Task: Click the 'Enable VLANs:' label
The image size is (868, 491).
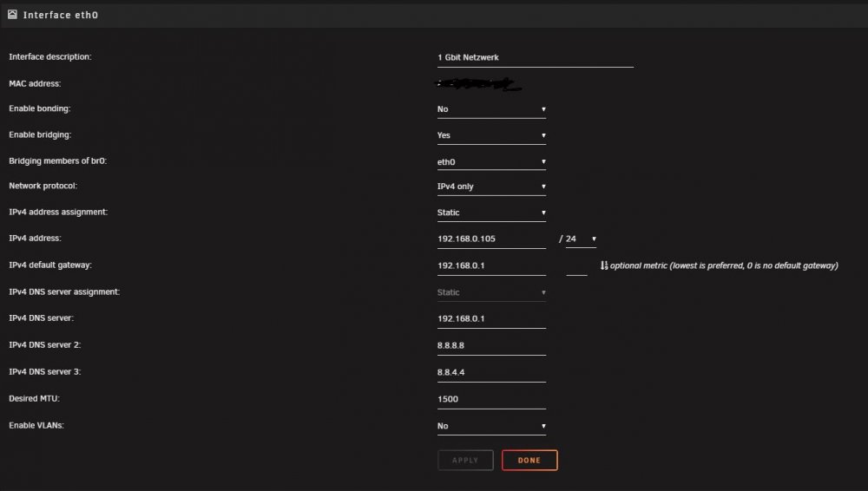Action: click(x=36, y=425)
